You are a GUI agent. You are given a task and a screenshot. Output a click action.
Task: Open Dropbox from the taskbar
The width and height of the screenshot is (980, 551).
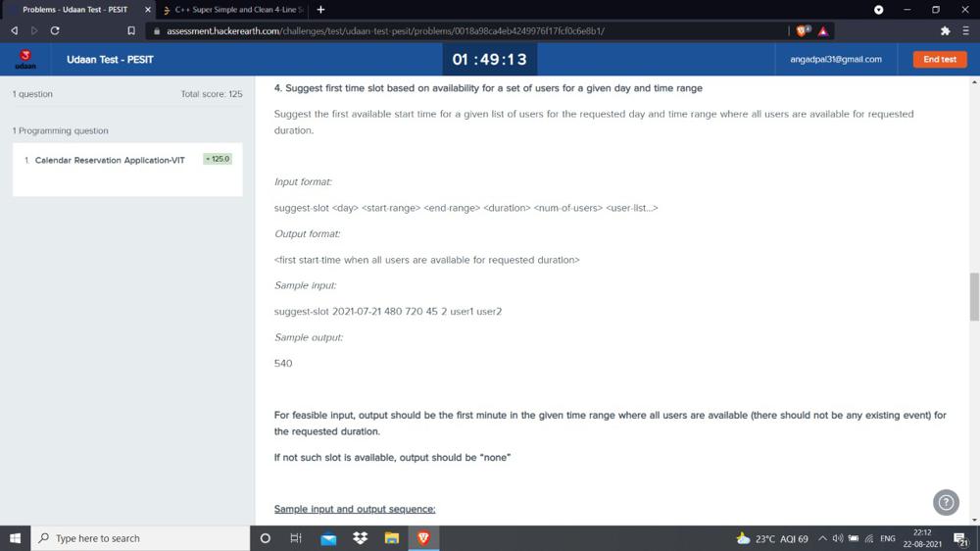click(360, 538)
